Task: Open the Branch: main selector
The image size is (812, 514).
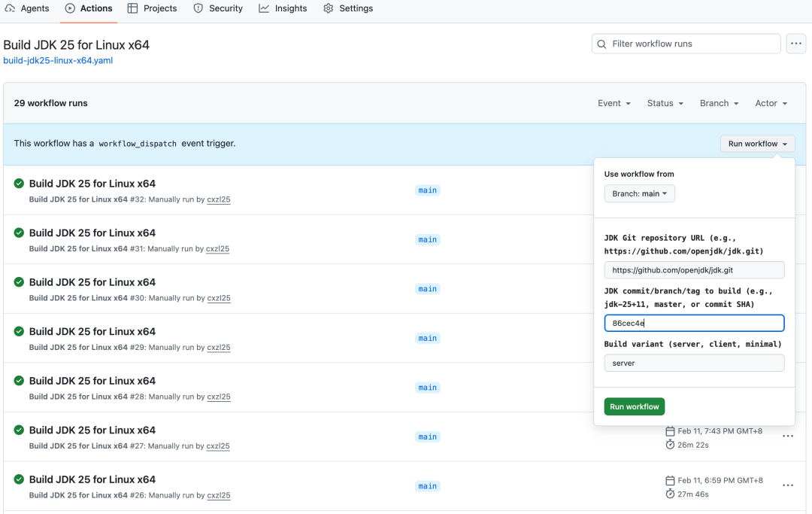Action: pos(640,193)
